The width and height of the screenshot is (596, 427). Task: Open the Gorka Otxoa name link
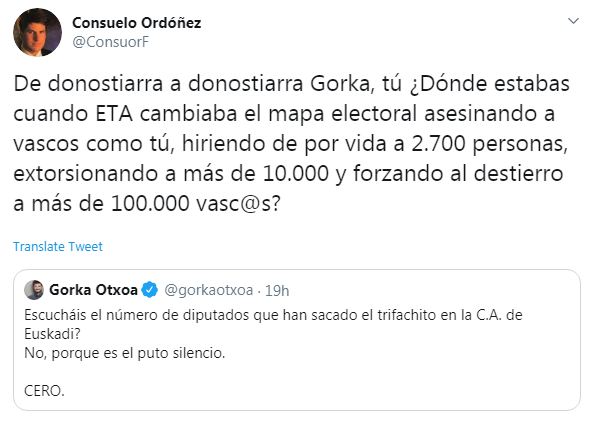(93, 290)
